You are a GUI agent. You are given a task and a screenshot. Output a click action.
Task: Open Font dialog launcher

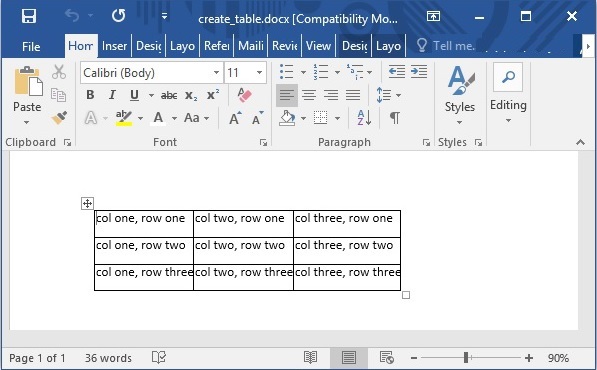tap(263, 142)
